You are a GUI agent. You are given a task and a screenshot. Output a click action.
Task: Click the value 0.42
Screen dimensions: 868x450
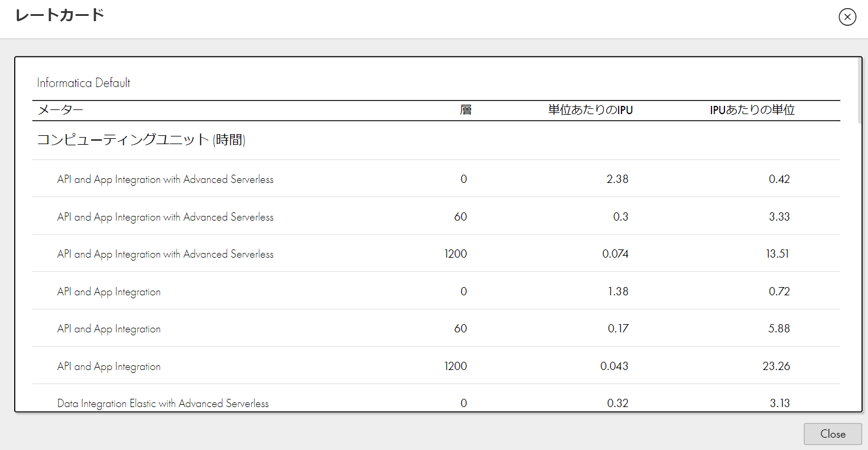[779, 179]
